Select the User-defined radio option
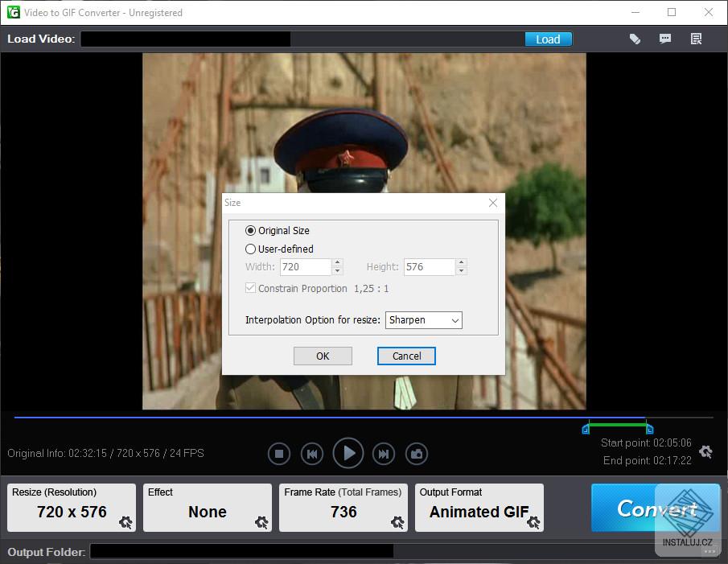Viewport: 728px width, 564px height. coord(279,249)
